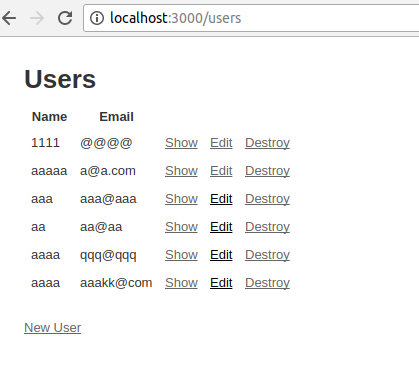
Task: Reload the page with the refresh icon
Action: tap(65, 18)
